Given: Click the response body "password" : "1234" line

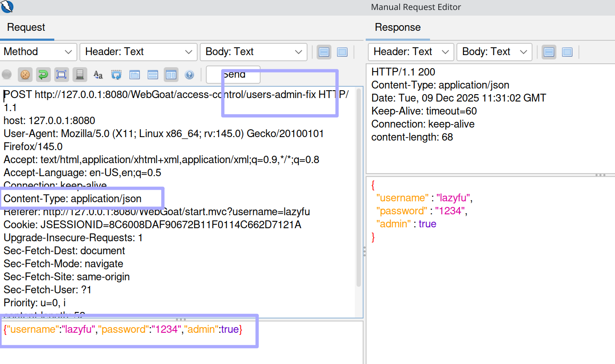Looking at the screenshot, I should [x=422, y=211].
